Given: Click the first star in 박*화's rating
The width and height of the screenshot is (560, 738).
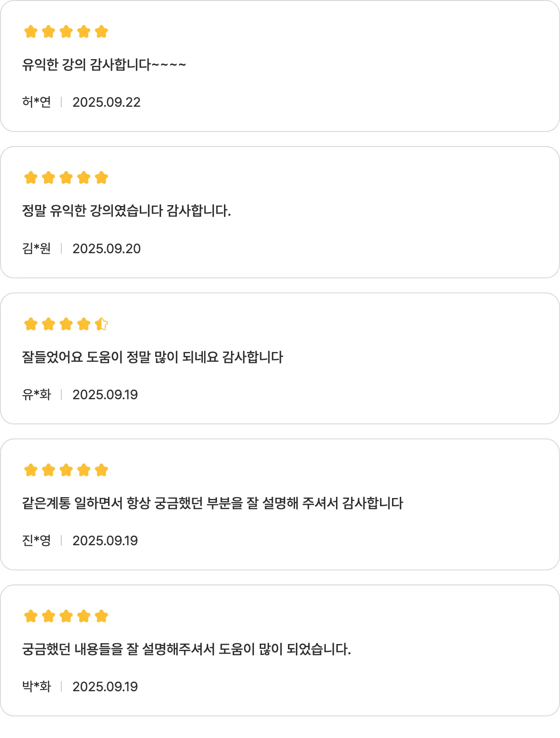Looking at the screenshot, I should pyautogui.click(x=31, y=616).
